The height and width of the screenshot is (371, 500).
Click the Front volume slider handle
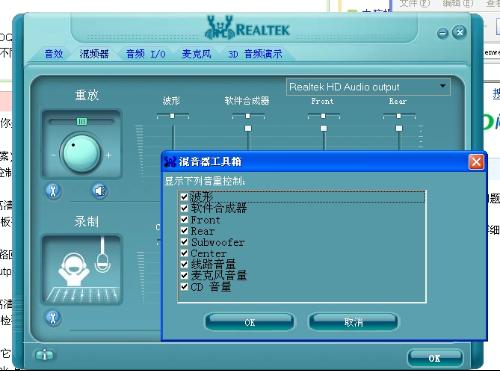(x=324, y=128)
